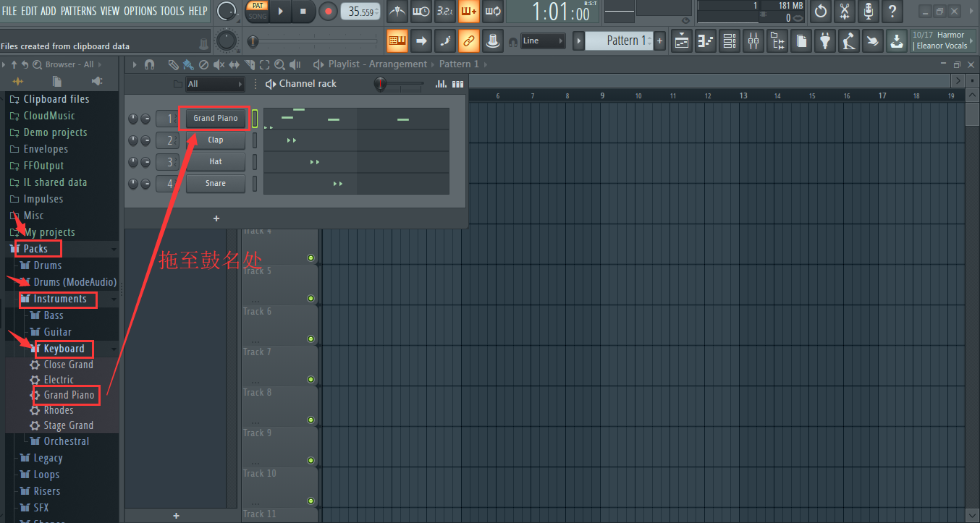This screenshot has height=523, width=980.
Task: Toggle Track 8 mute switch
Action: 311,420
